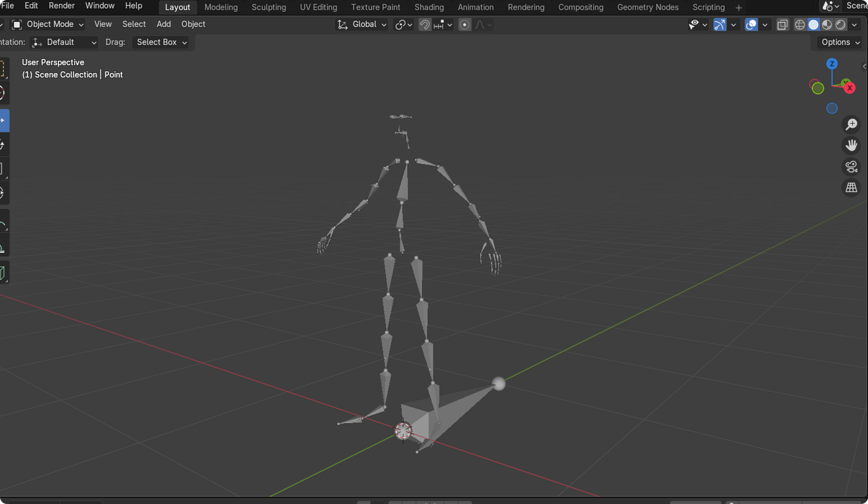This screenshot has height=504, width=868.
Task: Open the Object Mode dropdown
Action: (47, 24)
